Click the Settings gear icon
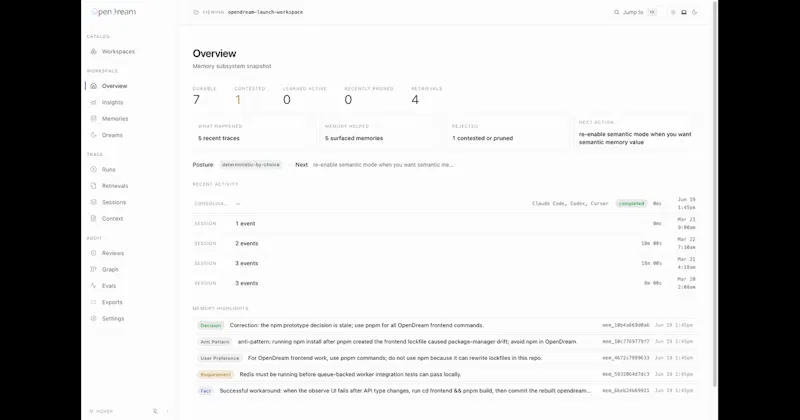 (x=93, y=318)
